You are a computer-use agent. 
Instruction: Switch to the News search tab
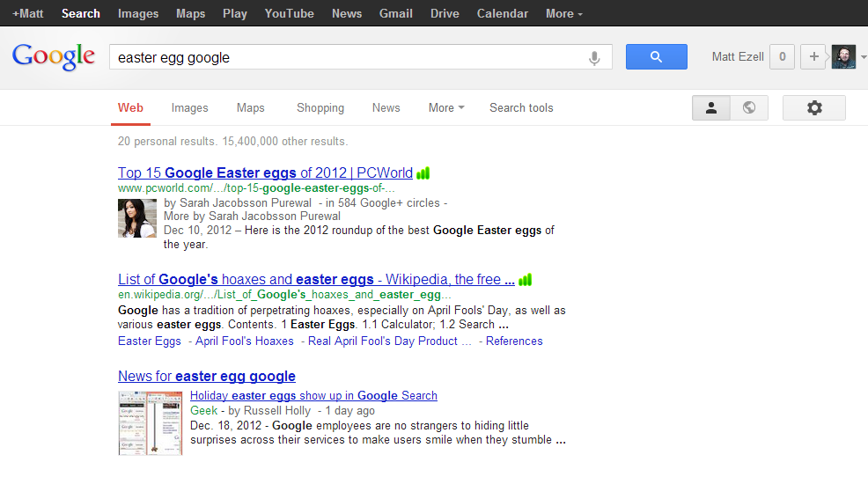(x=386, y=108)
